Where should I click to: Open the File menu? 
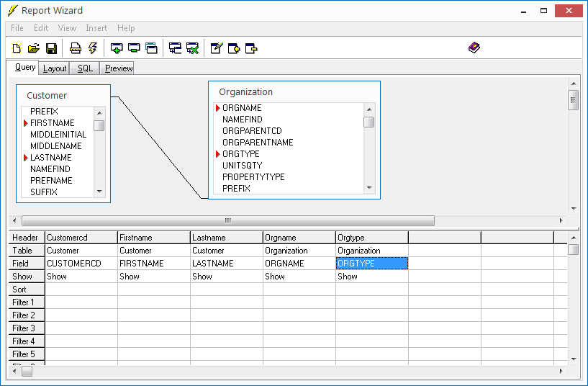coord(17,28)
